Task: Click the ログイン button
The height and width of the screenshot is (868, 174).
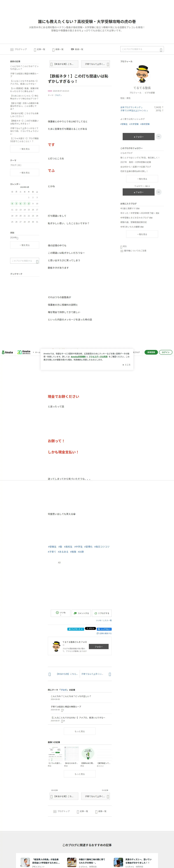Action: tap(166, 352)
